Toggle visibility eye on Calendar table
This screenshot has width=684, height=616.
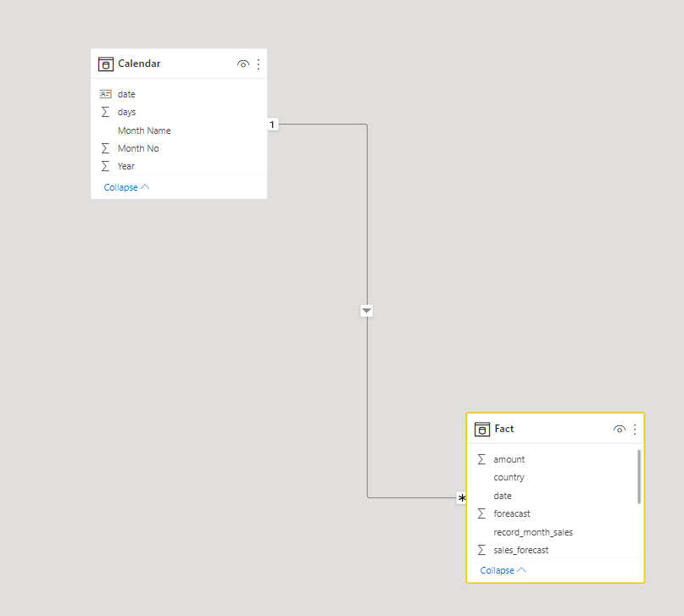click(243, 64)
